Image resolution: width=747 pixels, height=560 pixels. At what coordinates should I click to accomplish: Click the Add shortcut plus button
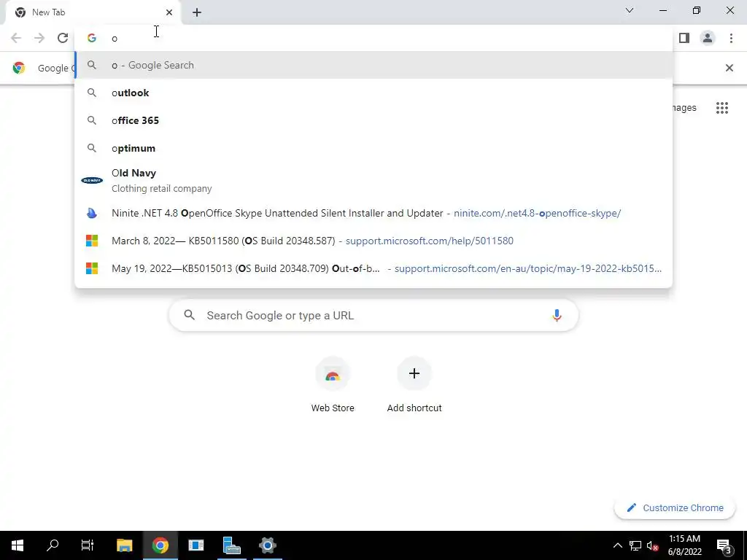point(414,373)
